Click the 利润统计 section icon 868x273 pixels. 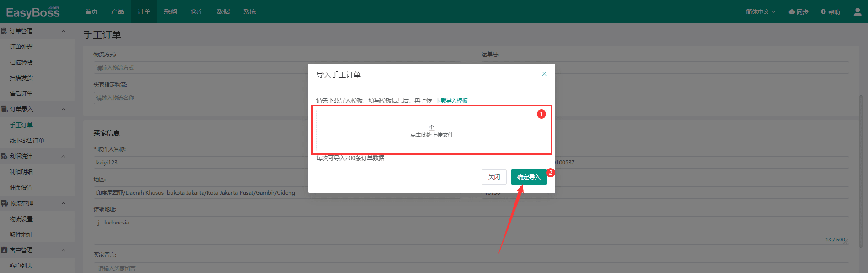point(4,156)
